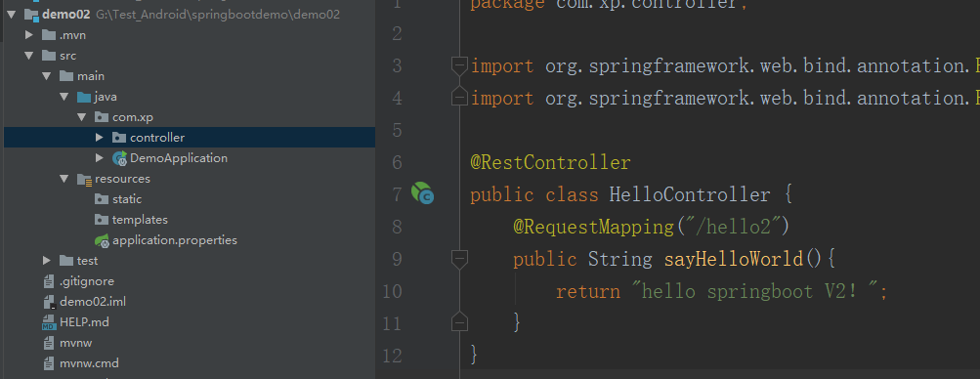Click the application.properties Spring leaf icon
This screenshot has width=980, height=379.
102,240
